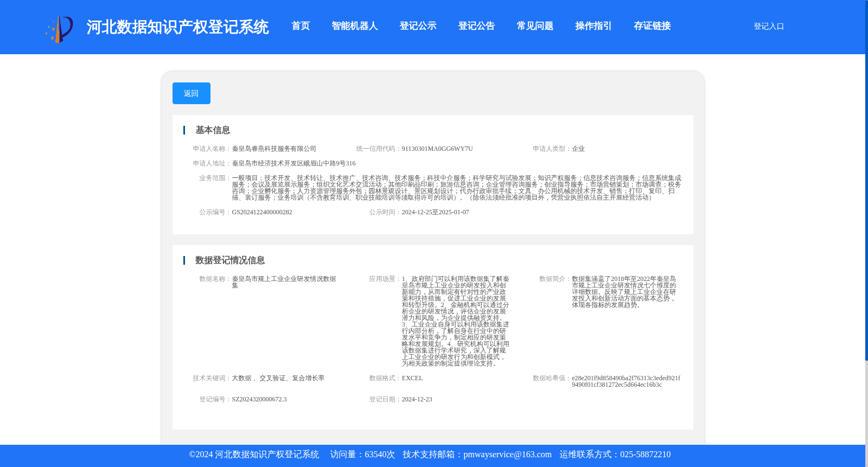This screenshot has height=467, width=868.
Task: Click the address 秦皇岛市经济技术开发区峨眉山中路9号316
Action: coord(293,163)
